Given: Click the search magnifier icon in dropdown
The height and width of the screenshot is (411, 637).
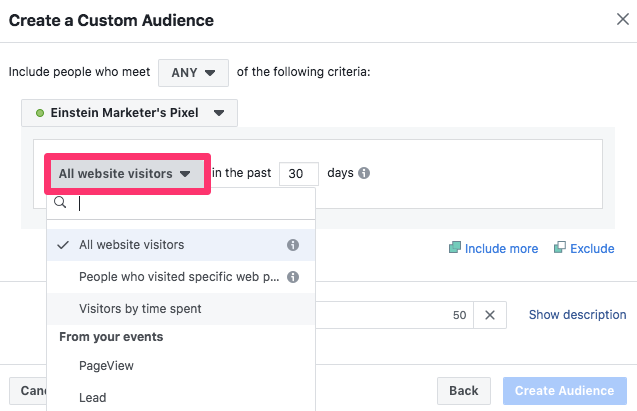Looking at the screenshot, I should coord(60,202).
